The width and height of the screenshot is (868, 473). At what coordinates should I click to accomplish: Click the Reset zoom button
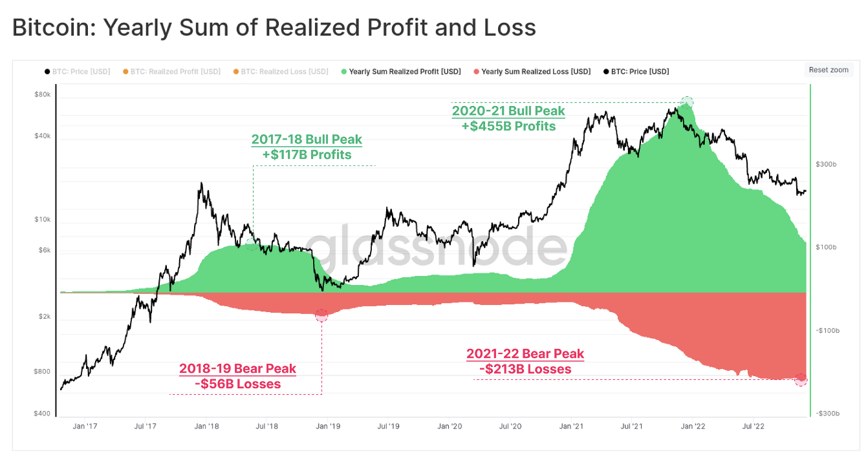[x=830, y=70]
